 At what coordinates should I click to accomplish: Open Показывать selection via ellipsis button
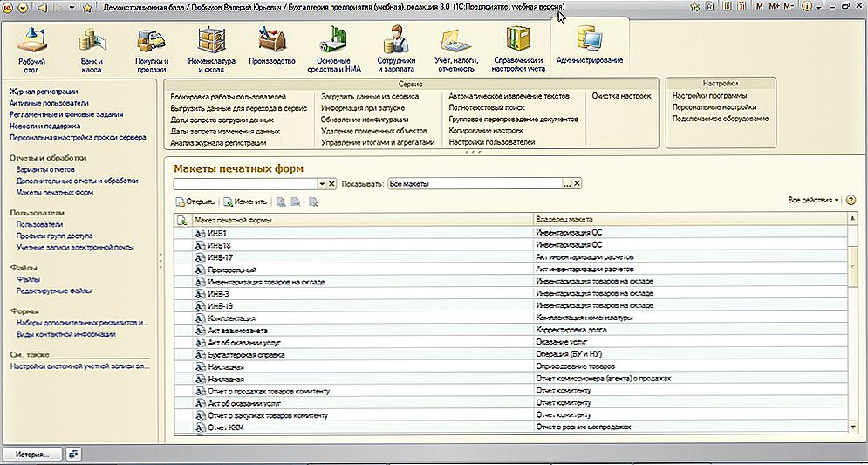coord(566,184)
